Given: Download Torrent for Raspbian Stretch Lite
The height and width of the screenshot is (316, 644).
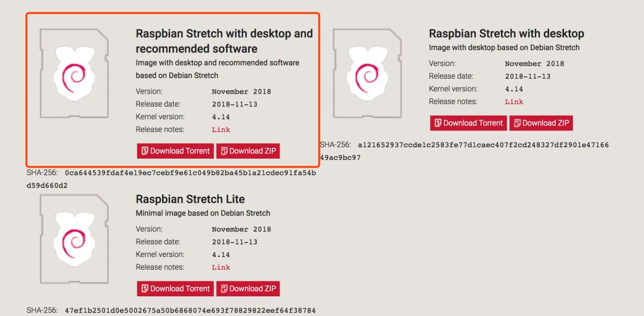Looking at the screenshot, I should (175, 289).
